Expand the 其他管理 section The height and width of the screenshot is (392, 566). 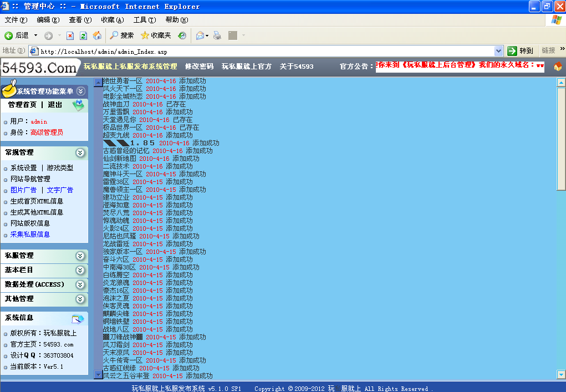pyautogui.click(x=80, y=299)
